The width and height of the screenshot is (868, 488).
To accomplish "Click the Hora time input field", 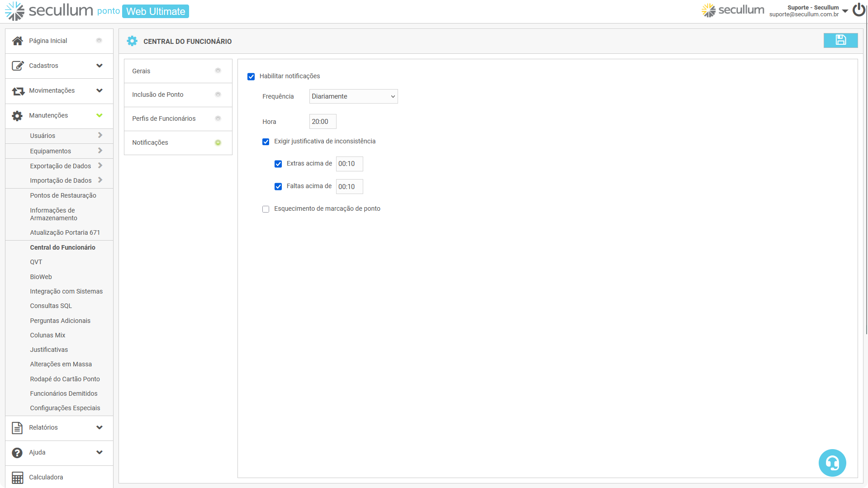I will tap(323, 122).
